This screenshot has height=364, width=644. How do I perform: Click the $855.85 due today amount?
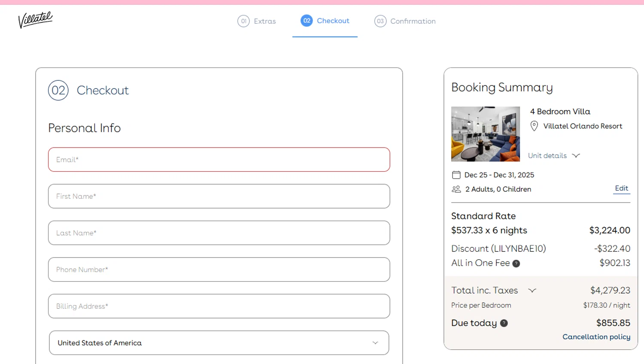tap(613, 323)
